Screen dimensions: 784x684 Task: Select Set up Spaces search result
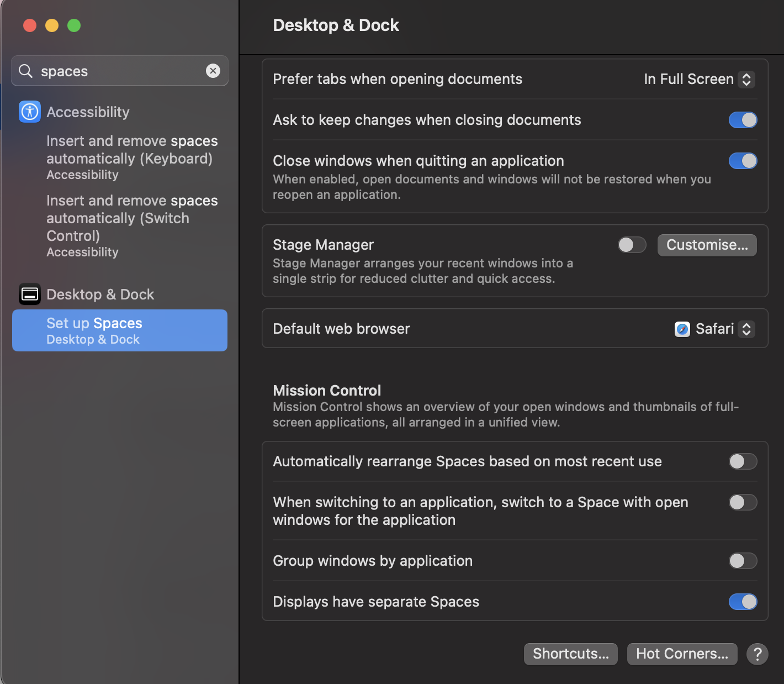point(120,330)
